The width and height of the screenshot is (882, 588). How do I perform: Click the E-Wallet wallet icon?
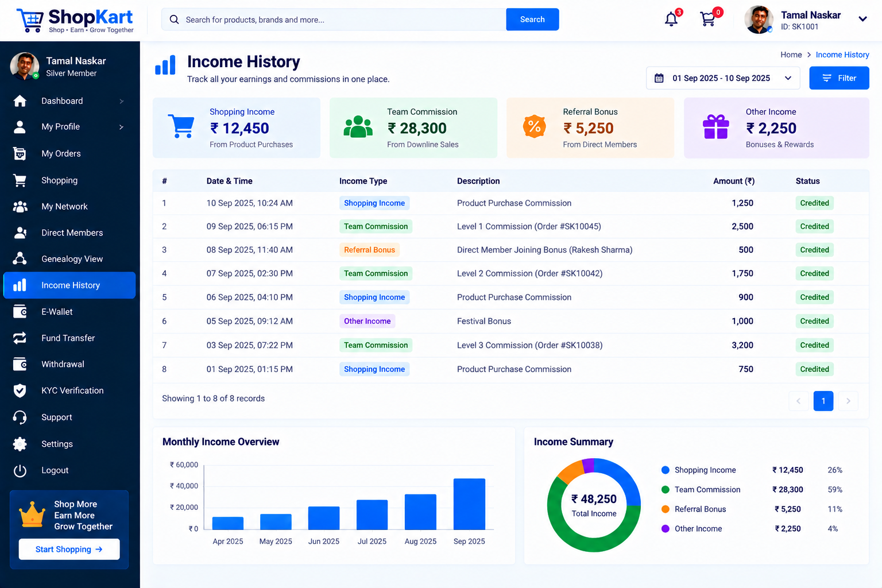click(20, 312)
